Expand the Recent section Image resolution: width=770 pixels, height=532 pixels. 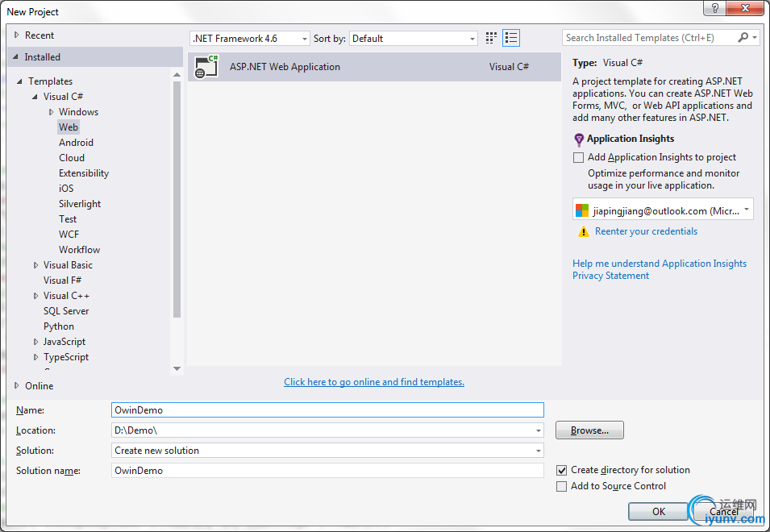click(x=17, y=35)
